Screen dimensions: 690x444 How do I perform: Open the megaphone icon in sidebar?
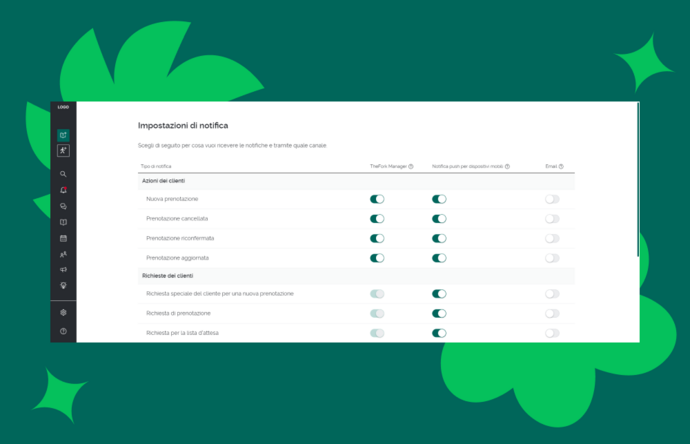tap(63, 270)
